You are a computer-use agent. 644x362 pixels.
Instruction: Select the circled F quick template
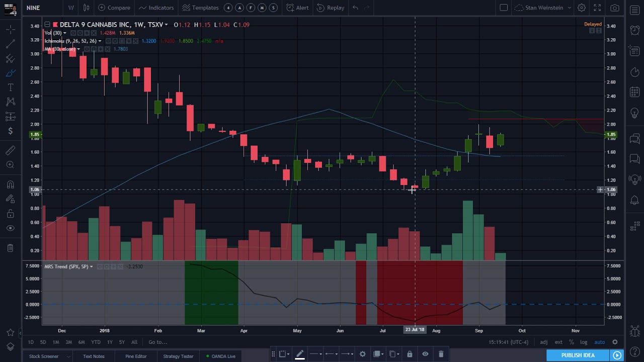pyautogui.click(x=251, y=8)
